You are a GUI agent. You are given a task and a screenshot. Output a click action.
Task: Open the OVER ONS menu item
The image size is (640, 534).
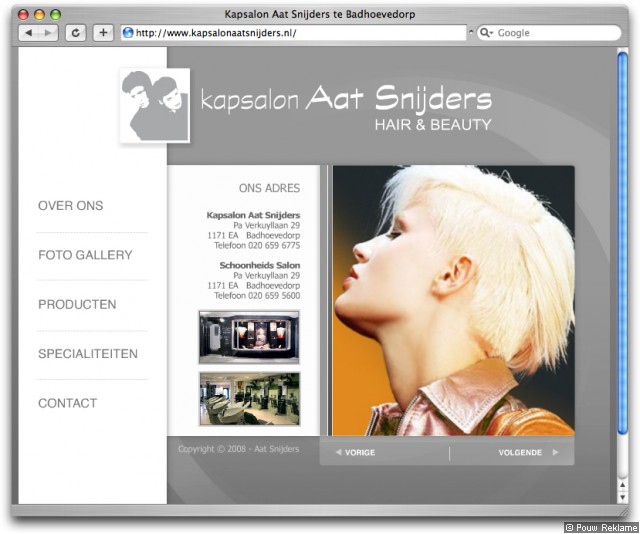click(x=71, y=206)
